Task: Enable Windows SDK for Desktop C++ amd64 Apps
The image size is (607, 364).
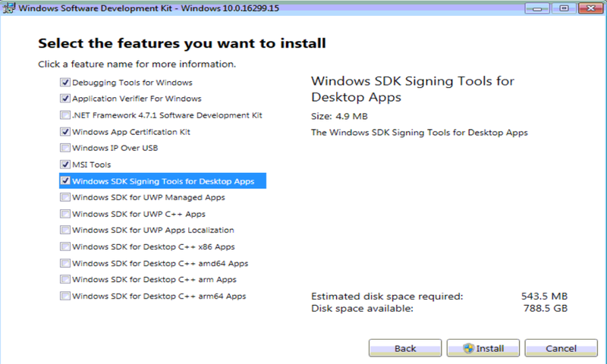Action: [65, 263]
